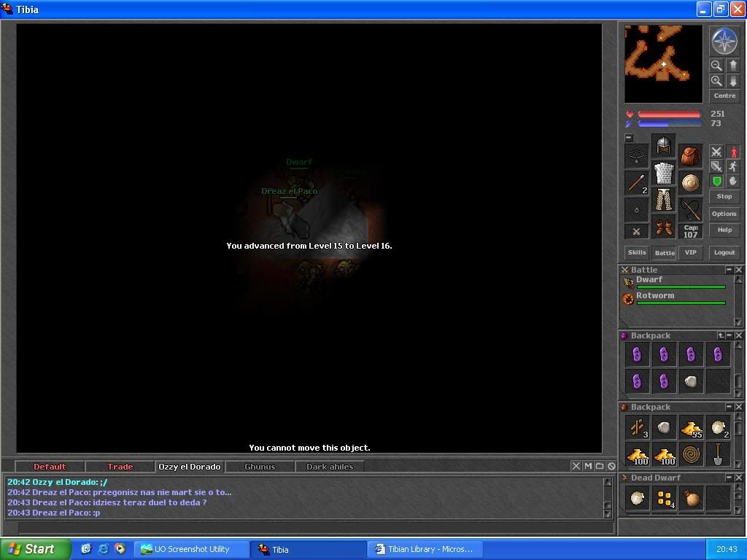Click the Stop button

(724, 196)
